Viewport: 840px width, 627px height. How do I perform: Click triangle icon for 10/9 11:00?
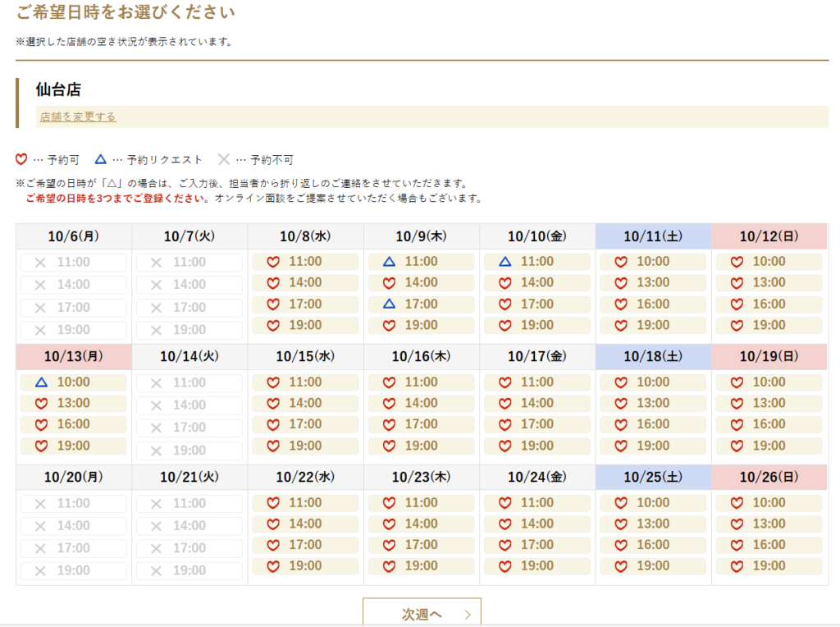[x=390, y=262]
